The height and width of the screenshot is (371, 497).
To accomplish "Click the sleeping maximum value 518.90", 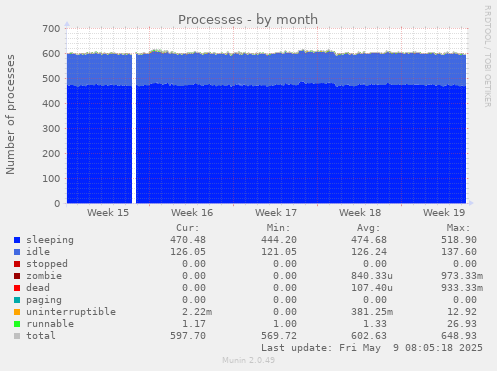I will click(459, 240).
